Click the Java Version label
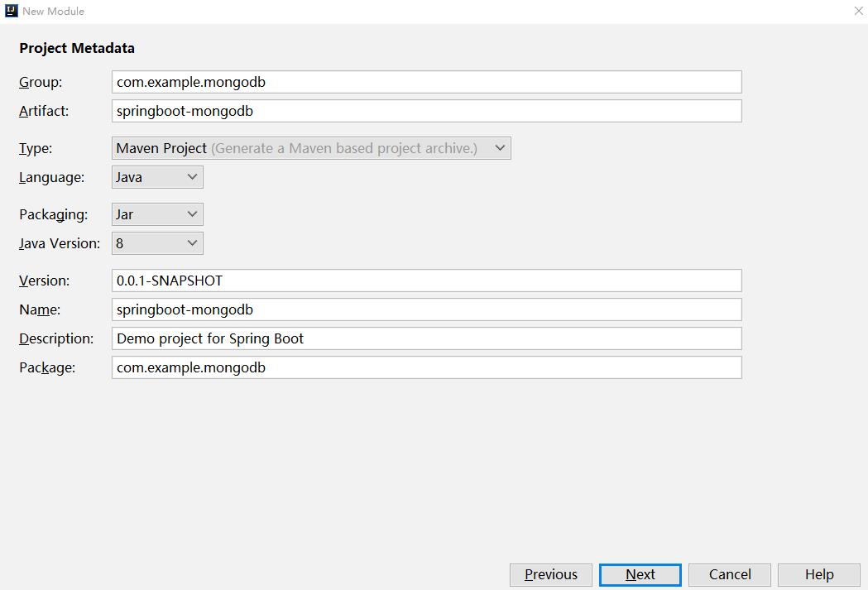 click(60, 243)
